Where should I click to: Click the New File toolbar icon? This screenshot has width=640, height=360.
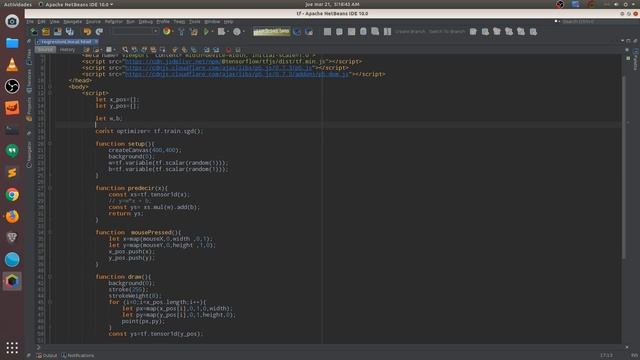pyautogui.click(x=34, y=31)
